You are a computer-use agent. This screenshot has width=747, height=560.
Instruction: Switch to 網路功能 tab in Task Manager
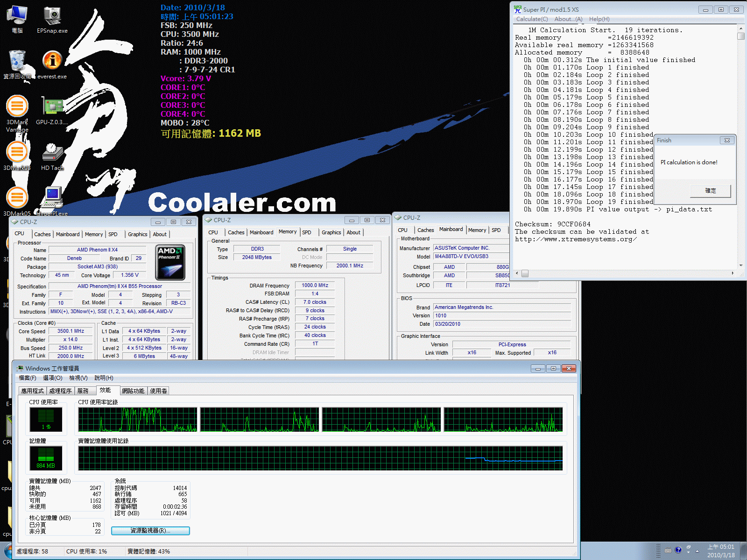click(133, 391)
